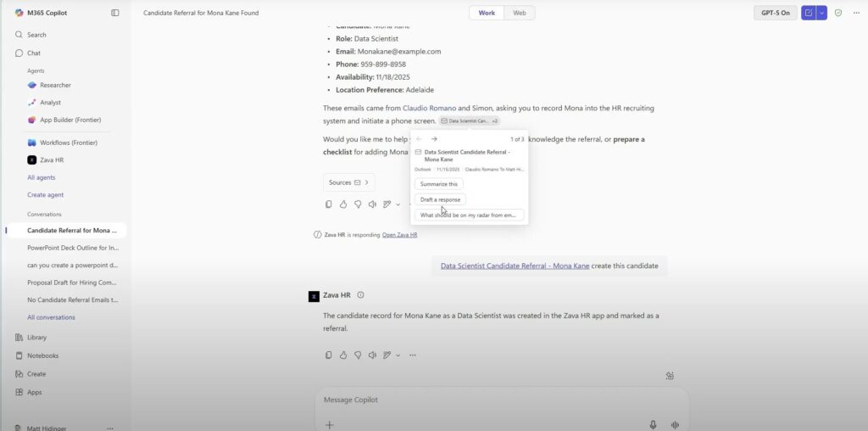Click the green shield protection icon
This screenshot has height=431, width=868.
(838, 13)
